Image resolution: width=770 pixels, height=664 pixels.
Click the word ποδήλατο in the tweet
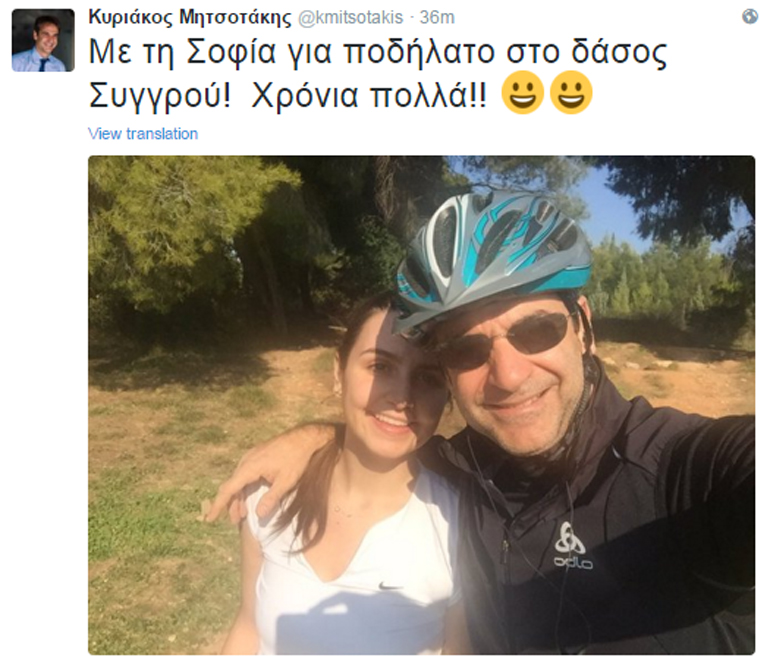[418, 52]
